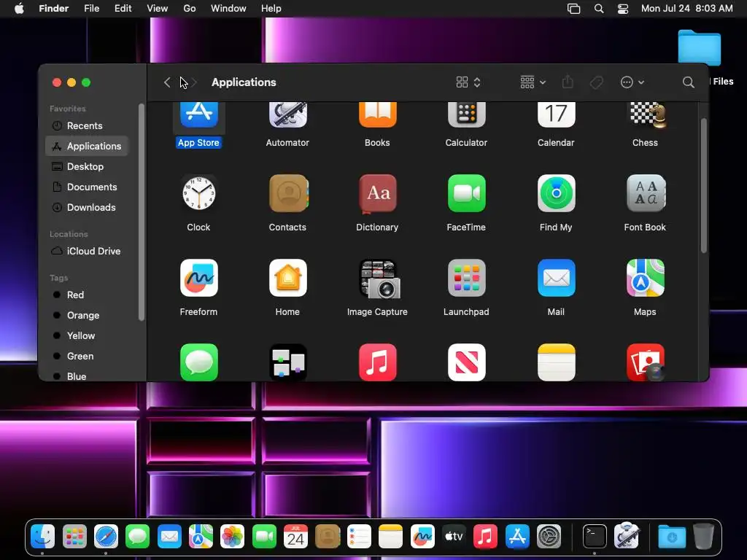Open Downloads from the sidebar
This screenshot has height=560, width=747.
coord(87,208)
